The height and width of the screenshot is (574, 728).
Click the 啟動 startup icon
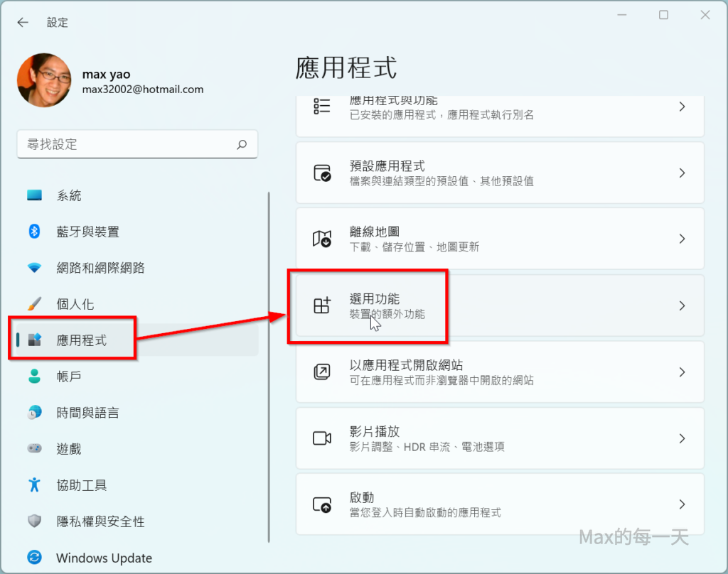322,504
